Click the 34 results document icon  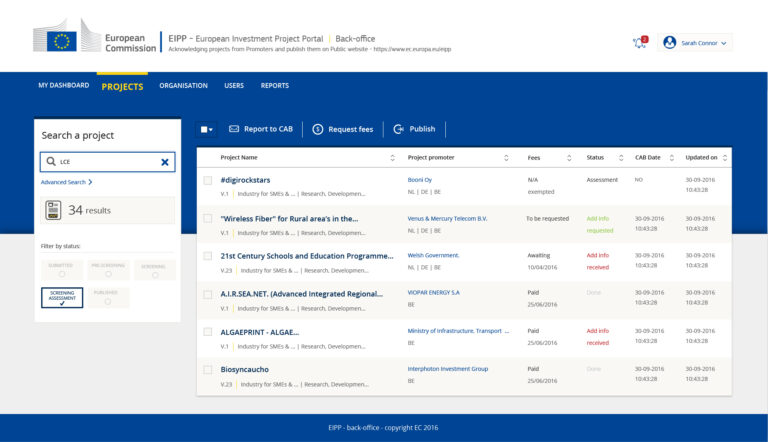click(x=53, y=210)
